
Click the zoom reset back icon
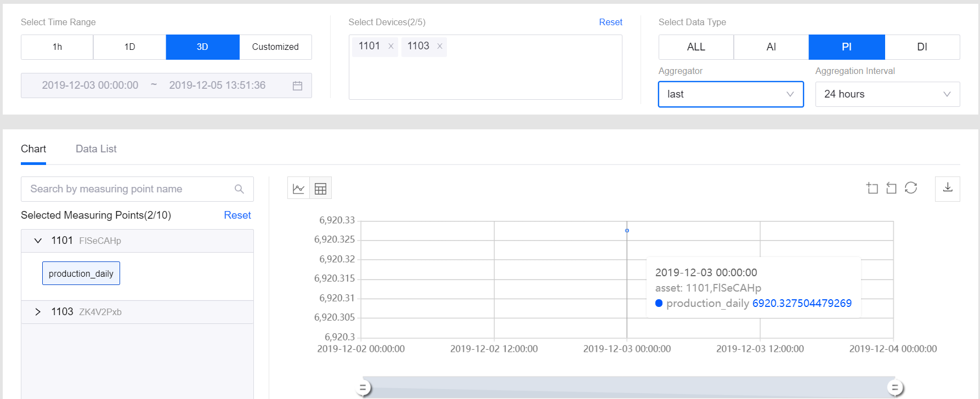click(892, 188)
